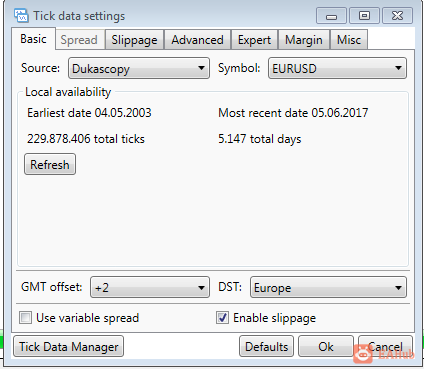Click the Most recent date 05.06.2017 text
The width and height of the screenshot is (424, 369).
293,113
